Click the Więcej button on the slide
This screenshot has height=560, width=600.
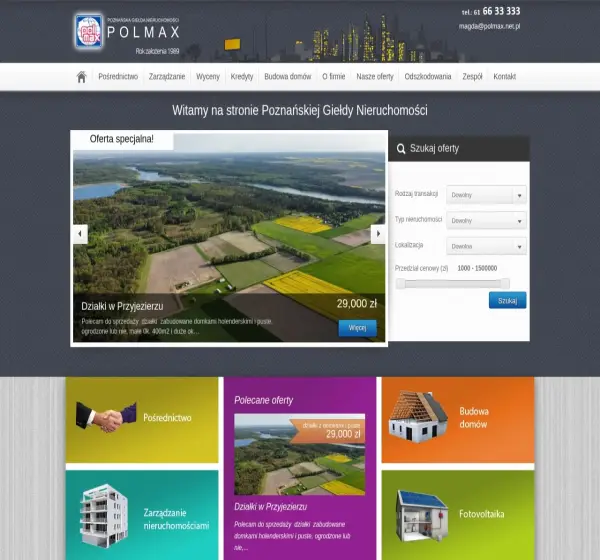(357, 328)
